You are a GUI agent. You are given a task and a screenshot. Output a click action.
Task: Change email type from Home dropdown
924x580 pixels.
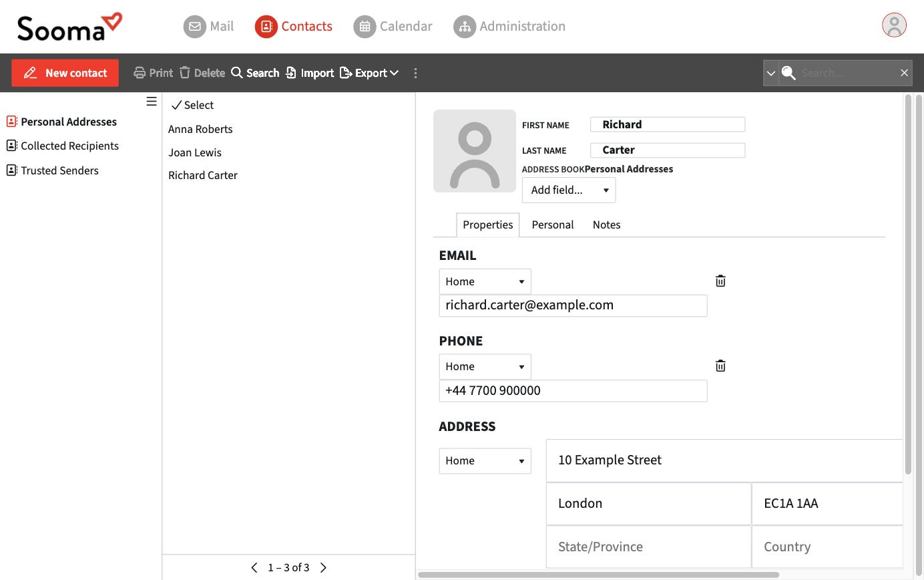pos(485,281)
